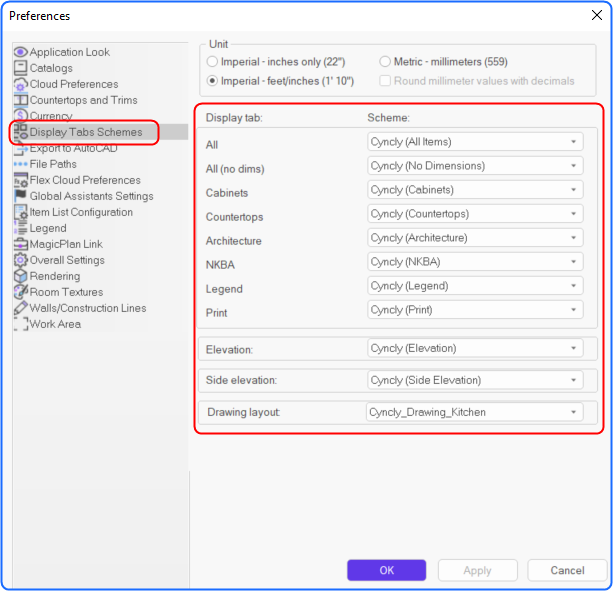613x591 pixels.
Task: Select Item List Configuration entry
Action: click(x=81, y=212)
